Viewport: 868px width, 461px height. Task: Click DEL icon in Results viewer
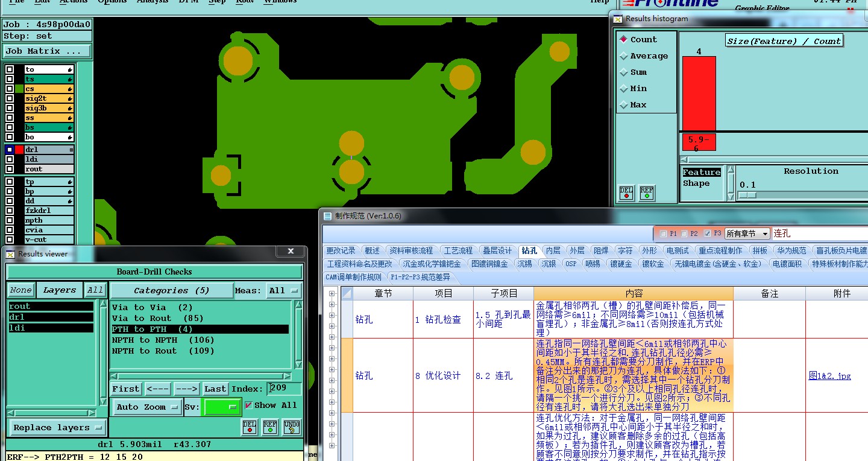point(249,427)
